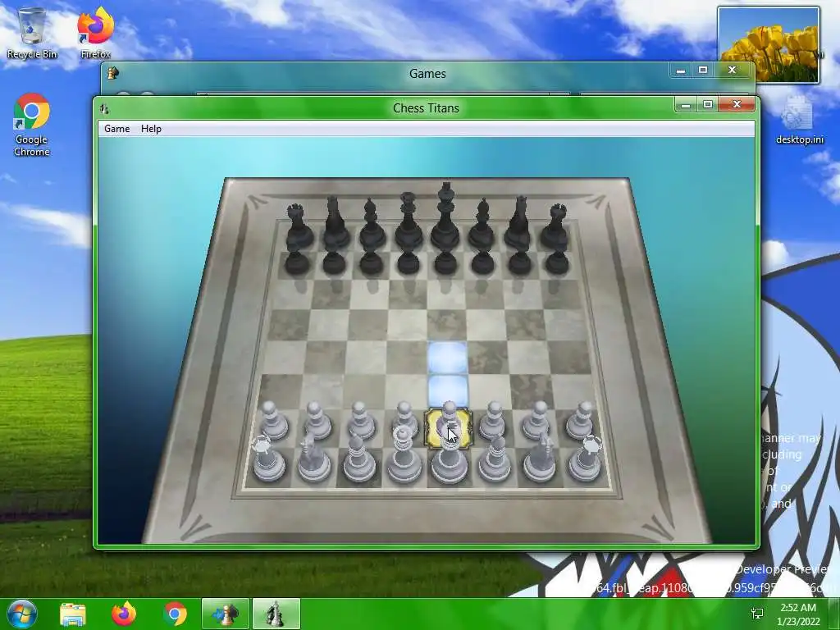This screenshot has height=630, width=840.
Task: Click the Games window title bar
Action: [x=427, y=73]
